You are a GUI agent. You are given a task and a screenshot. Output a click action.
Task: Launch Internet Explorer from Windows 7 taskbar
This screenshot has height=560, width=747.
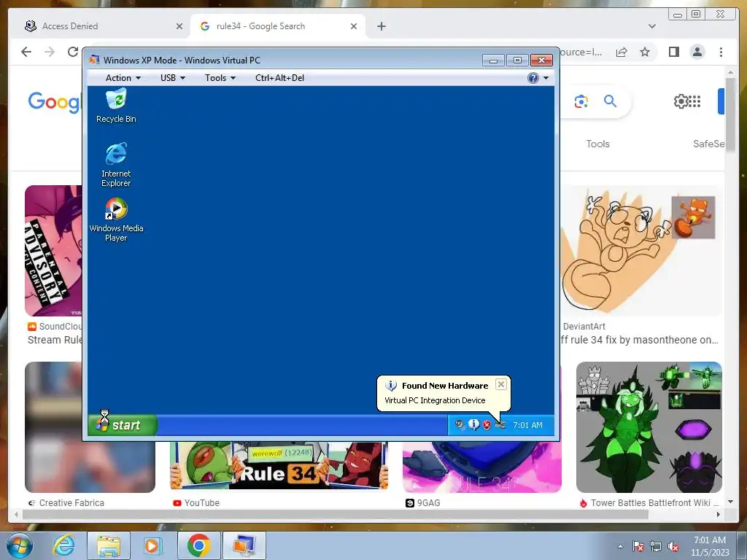[x=64, y=545]
